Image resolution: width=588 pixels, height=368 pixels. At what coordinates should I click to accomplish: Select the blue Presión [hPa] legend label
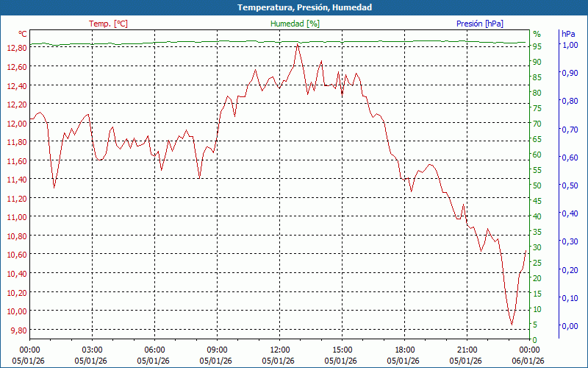[x=480, y=24]
